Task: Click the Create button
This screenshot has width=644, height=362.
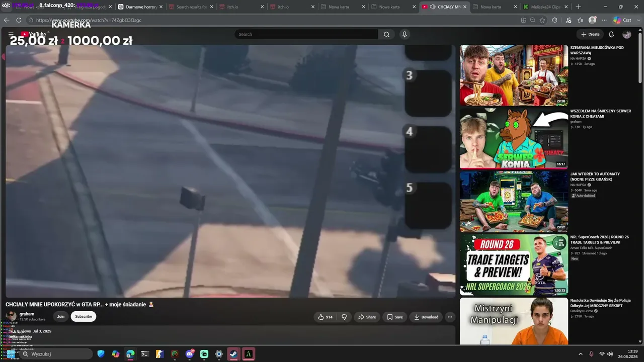Action: [x=590, y=34]
